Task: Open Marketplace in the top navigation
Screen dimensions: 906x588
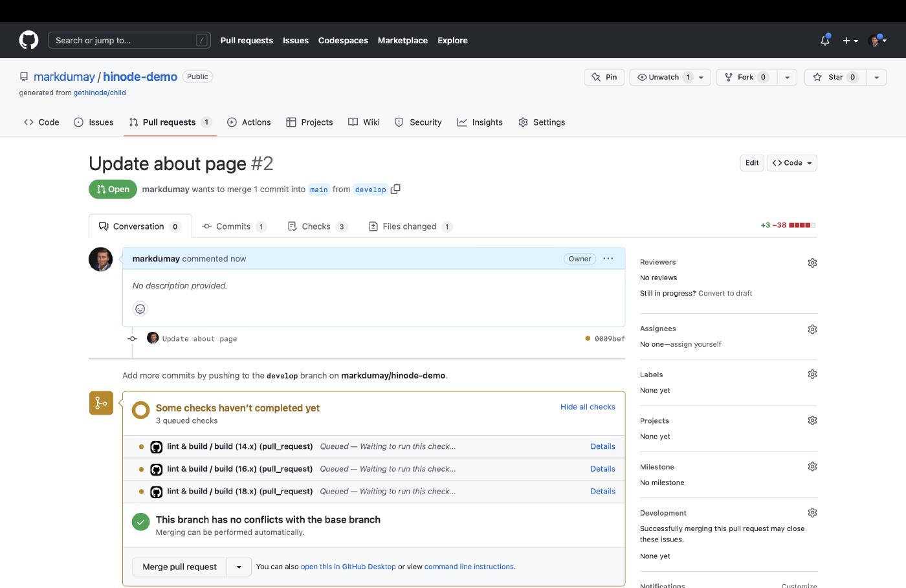Action: (x=403, y=40)
